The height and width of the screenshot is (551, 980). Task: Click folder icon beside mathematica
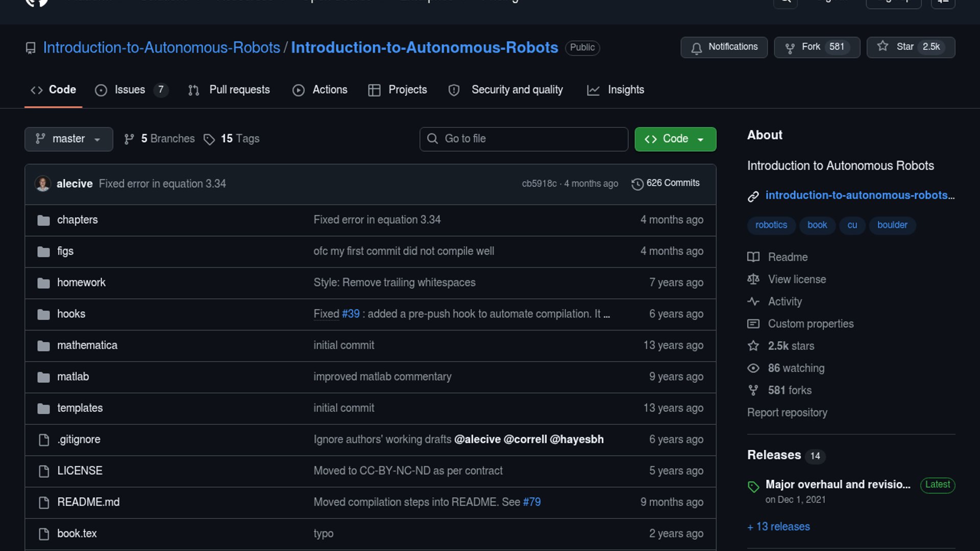point(44,346)
